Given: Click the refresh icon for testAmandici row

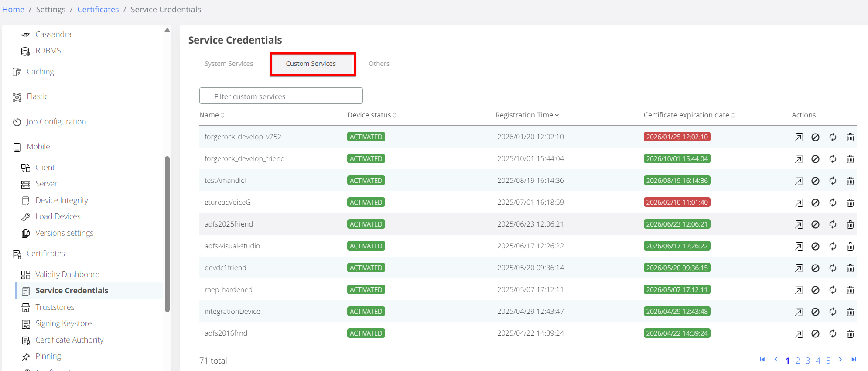Looking at the screenshot, I should tap(833, 181).
